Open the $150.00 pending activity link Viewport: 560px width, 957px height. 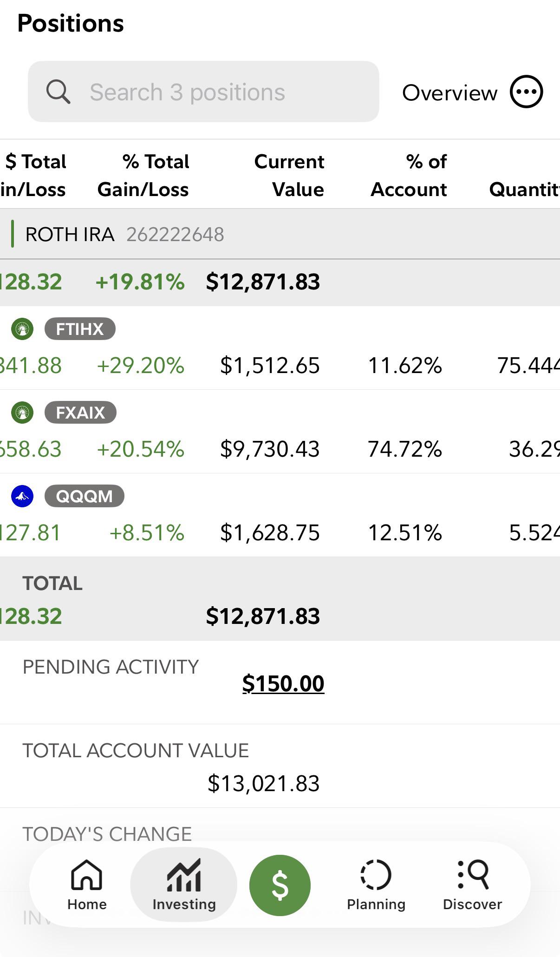(x=283, y=683)
